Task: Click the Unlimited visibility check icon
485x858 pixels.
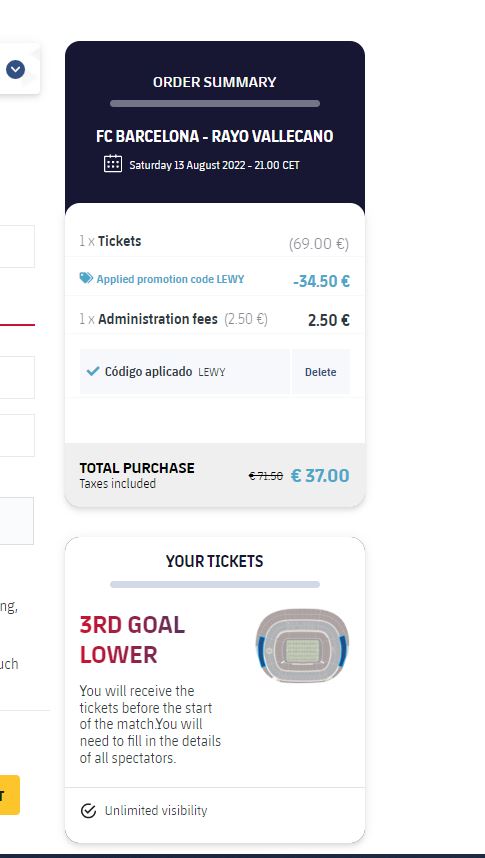Action: [88, 811]
